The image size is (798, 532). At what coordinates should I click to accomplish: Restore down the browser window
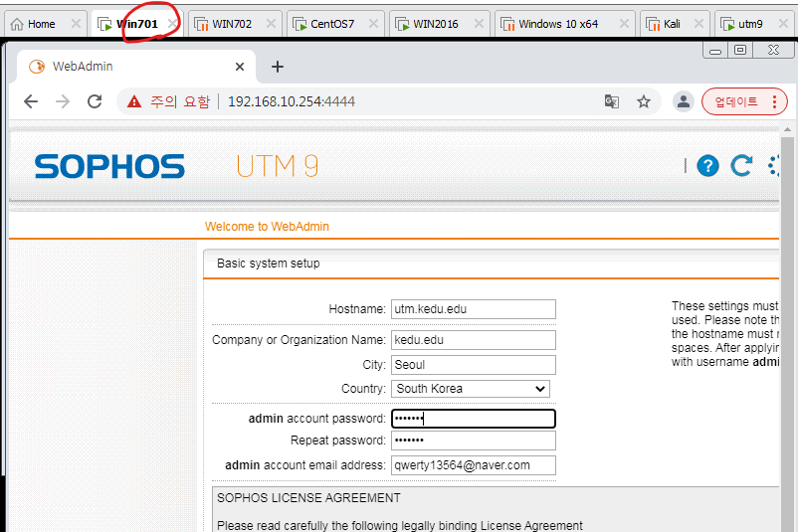pos(740,50)
